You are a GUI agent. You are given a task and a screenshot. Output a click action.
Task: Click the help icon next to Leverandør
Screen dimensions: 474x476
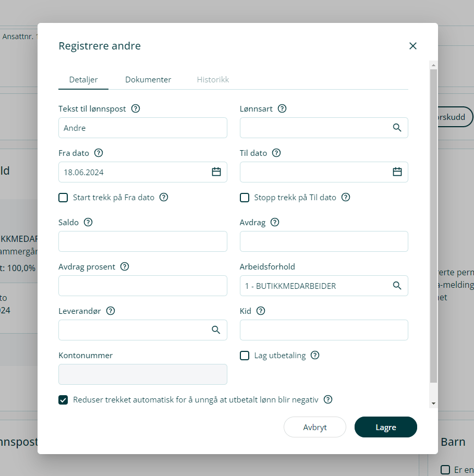tap(111, 311)
